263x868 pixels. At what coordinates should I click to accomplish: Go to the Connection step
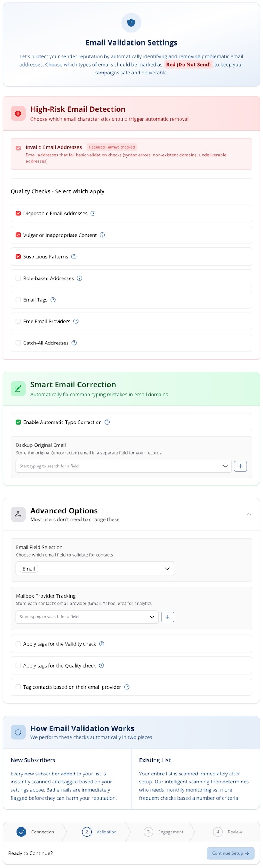pyautogui.click(x=36, y=832)
